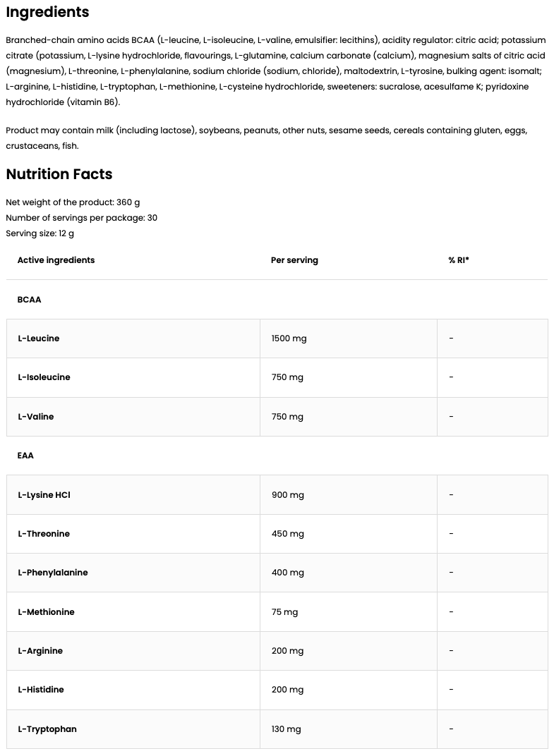
Task: Click the 75 mg value for L-Methionine
Action: click(284, 612)
